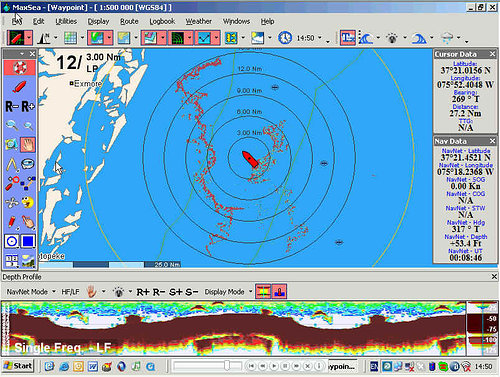The height and width of the screenshot is (377, 500).
Task: Toggle the HF/LF frequency button
Action: pyautogui.click(x=70, y=292)
